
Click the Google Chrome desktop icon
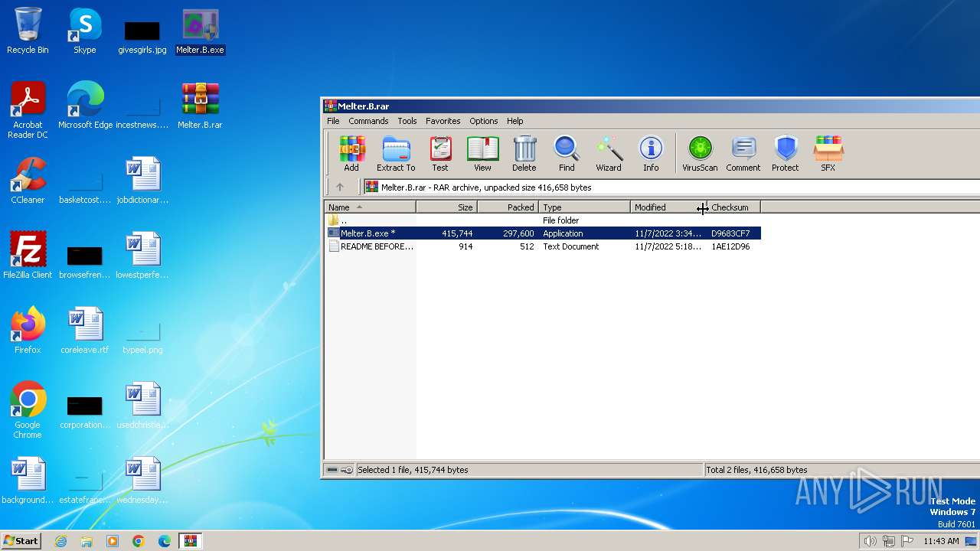tap(28, 410)
